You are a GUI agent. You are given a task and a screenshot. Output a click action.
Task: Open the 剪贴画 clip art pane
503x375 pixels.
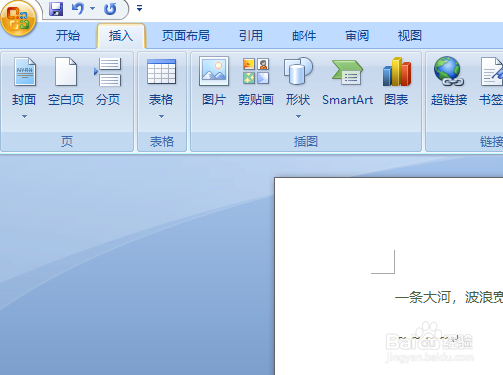(x=256, y=82)
